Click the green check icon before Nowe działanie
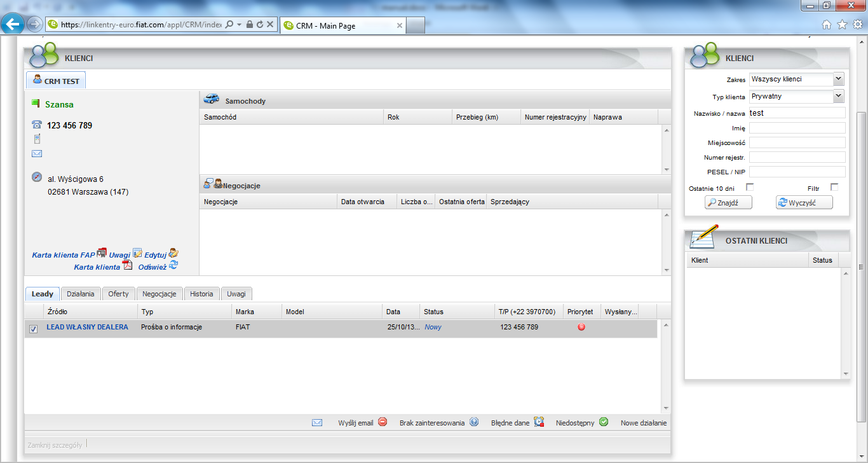 (x=604, y=422)
